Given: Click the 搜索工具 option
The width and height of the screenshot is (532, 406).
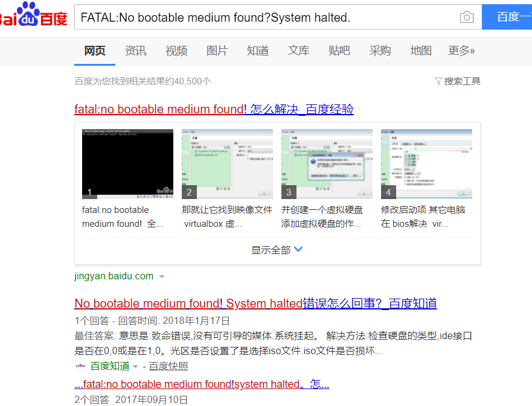Looking at the screenshot, I should click(461, 81).
